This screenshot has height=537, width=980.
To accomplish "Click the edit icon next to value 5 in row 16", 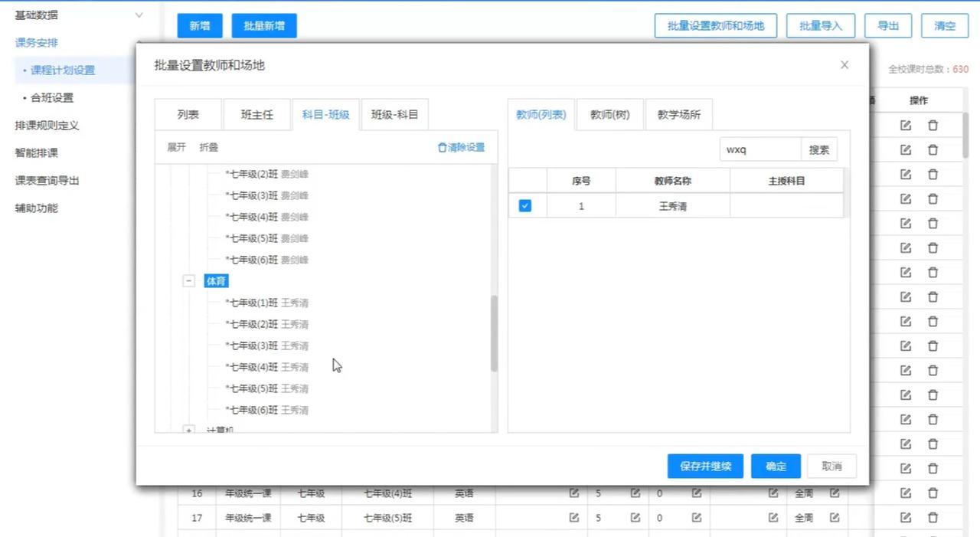I will [x=635, y=493].
